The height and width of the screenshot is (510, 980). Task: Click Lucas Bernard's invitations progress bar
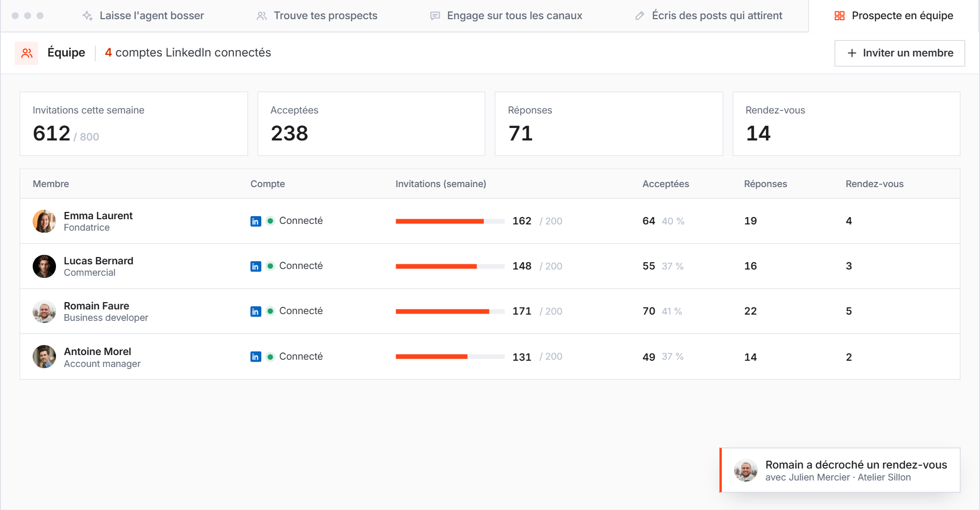coord(450,266)
